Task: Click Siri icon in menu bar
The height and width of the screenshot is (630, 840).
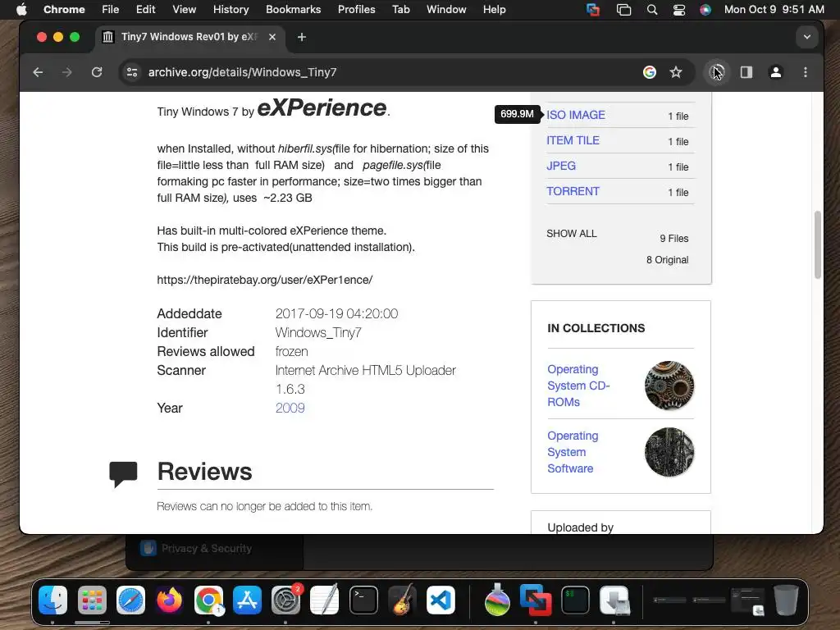Action: click(x=705, y=10)
